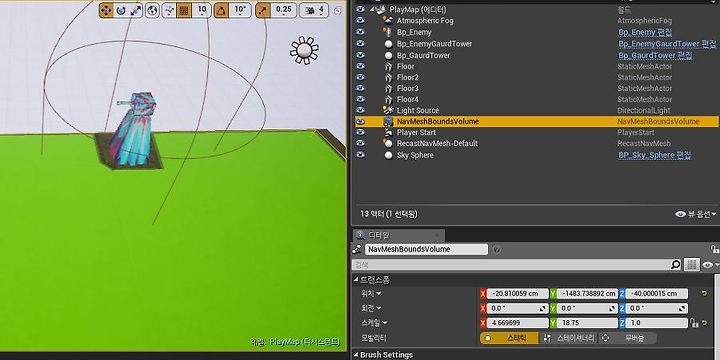The image size is (720, 360).
Task: Toggle visibility of Bp_Enemy actor
Action: tap(360, 32)
